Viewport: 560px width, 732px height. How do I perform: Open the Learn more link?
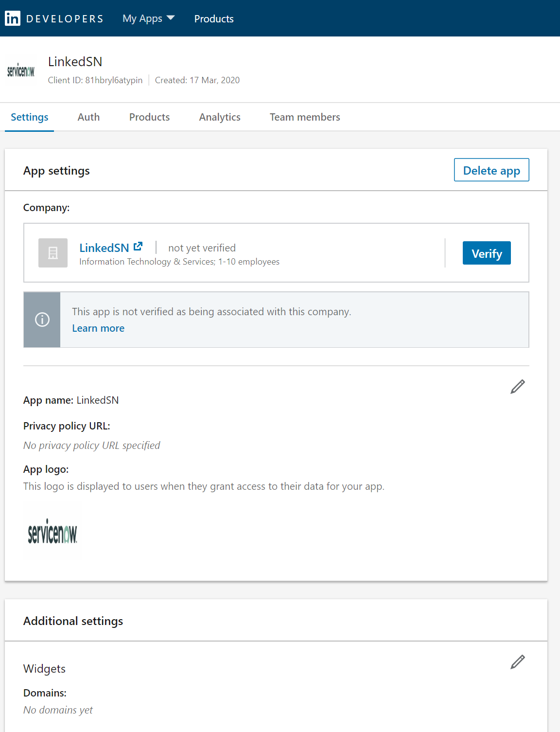(98, 328)
